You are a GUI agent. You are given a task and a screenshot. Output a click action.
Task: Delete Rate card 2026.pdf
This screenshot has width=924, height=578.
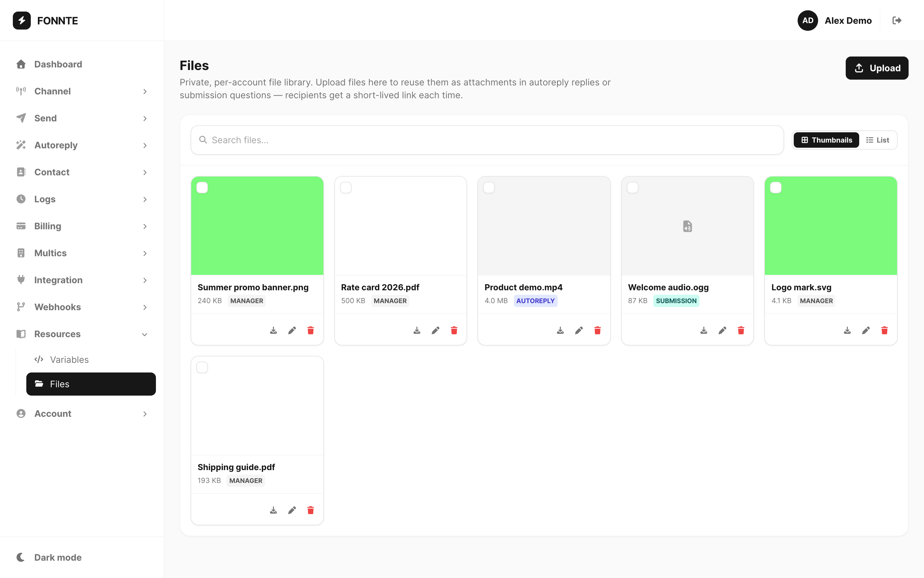[454, 330]
